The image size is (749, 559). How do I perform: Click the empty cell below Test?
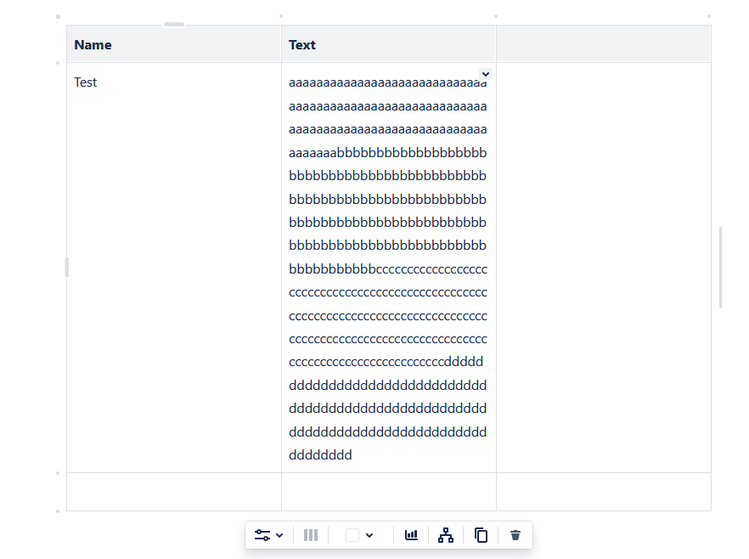[174, 492]
